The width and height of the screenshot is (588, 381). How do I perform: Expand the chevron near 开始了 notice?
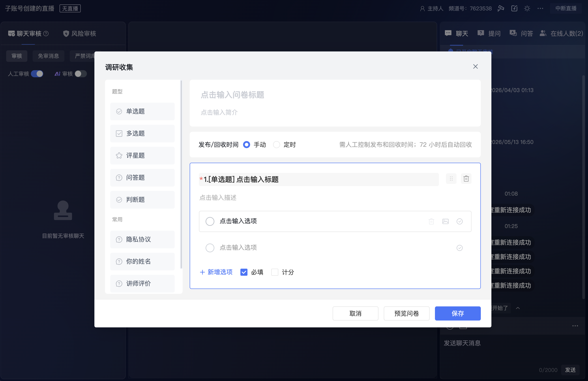[518, 308]
